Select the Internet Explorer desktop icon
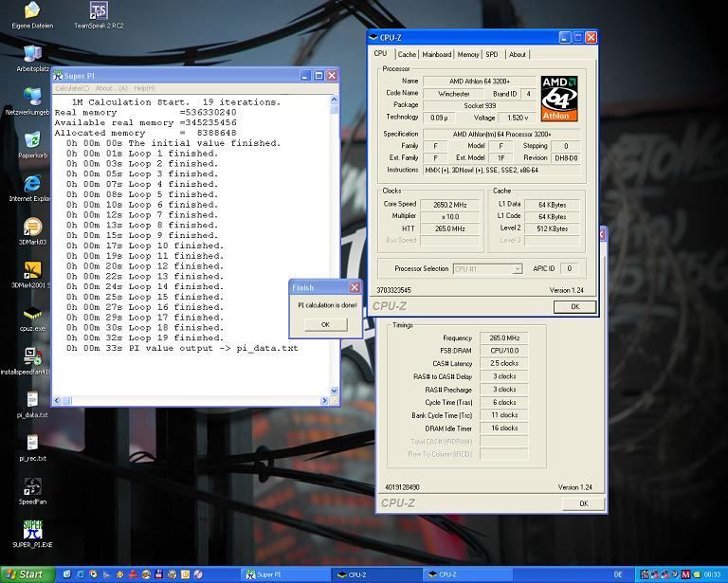The height and width of the screenshot is (583, 728). [x=32, y=183]
